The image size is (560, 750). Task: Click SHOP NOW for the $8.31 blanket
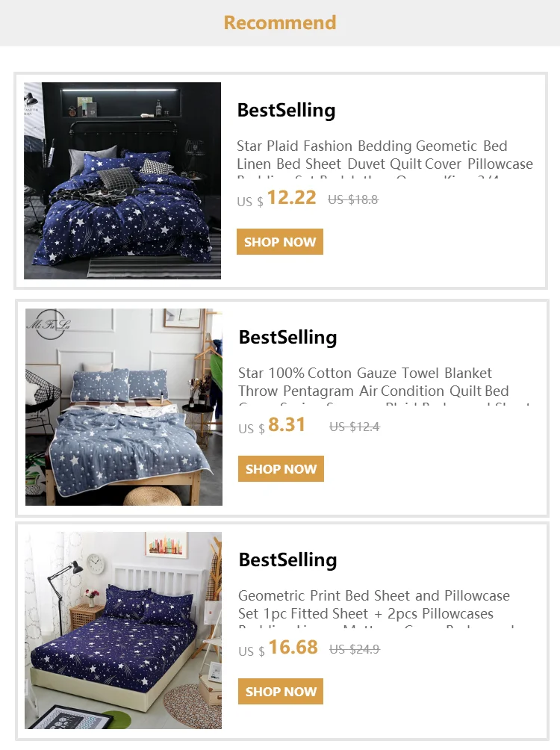[281, 469]
